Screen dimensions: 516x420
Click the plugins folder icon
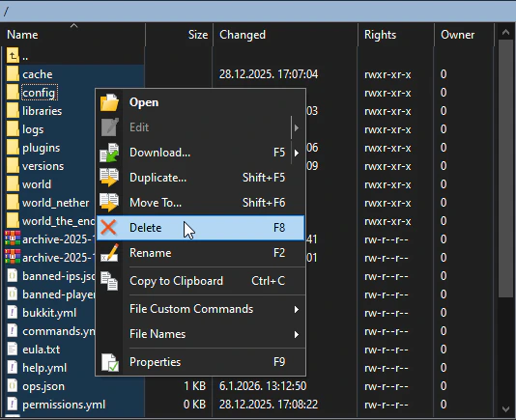click(x=13, y=148)
